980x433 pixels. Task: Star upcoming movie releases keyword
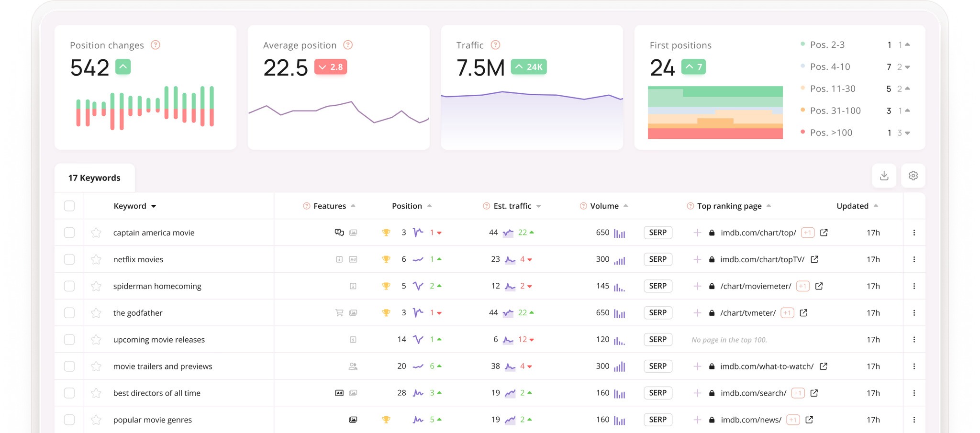click(x=96, y=340)
